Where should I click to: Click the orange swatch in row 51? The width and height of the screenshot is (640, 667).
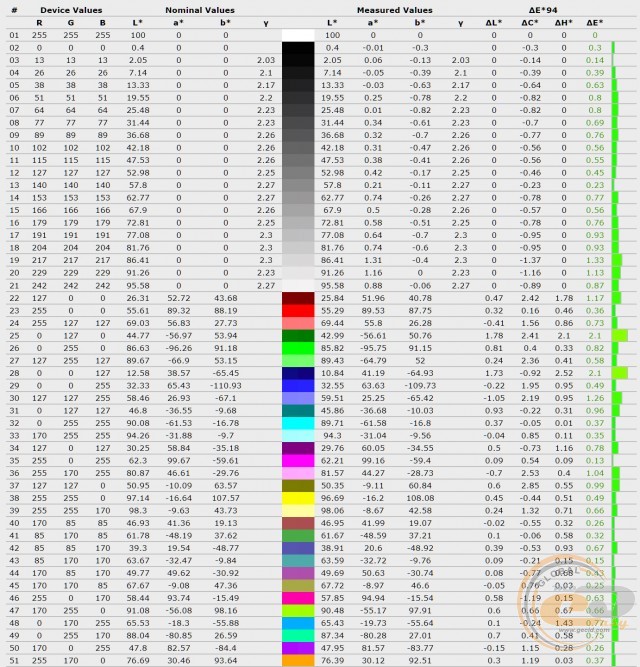[x=298, y=661]
